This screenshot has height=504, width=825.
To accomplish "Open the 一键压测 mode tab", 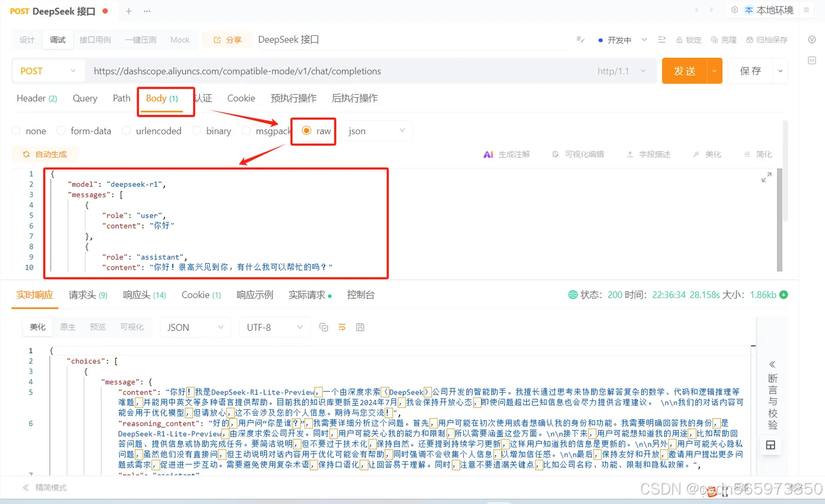I will (140, 40).
